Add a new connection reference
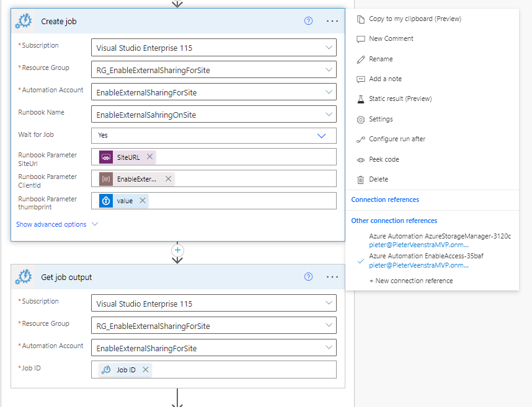Screen dimensions: 532x407 pos(411,281)
